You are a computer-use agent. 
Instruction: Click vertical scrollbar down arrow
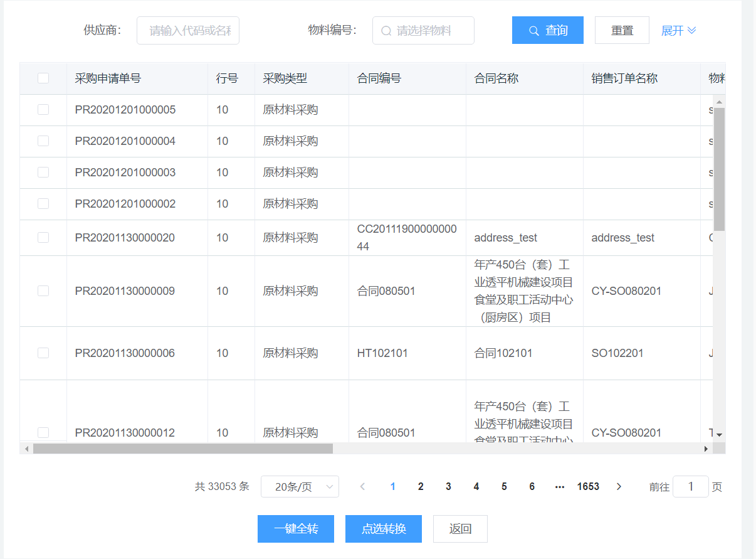(x=719, y=434)
